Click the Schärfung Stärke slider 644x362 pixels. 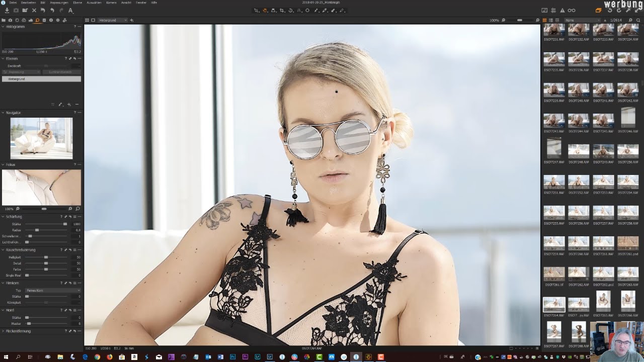click(46, 224)
